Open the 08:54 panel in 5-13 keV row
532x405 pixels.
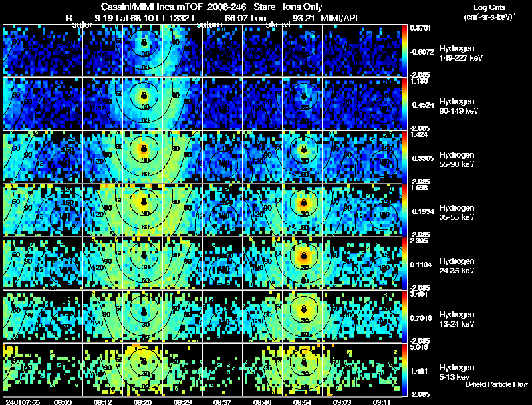(x=302, y=370)
